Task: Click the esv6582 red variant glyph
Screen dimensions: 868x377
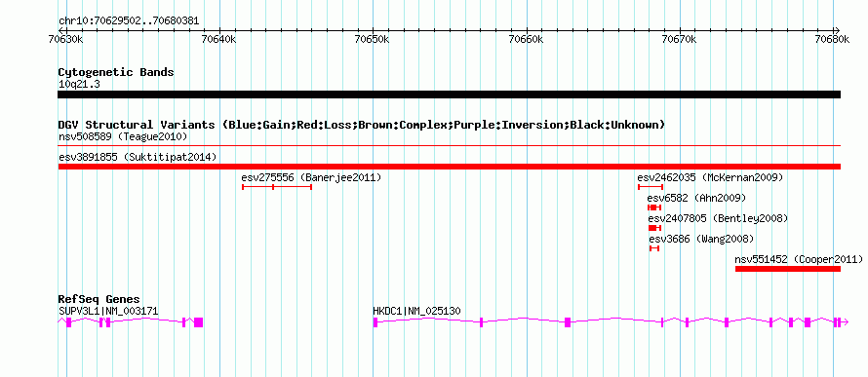Action: coord(654,207)
